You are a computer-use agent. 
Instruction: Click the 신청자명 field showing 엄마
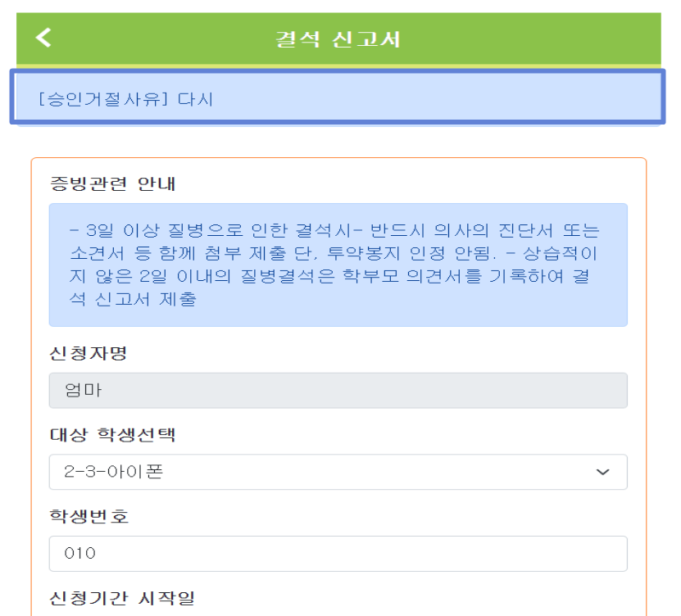[338, 390]
